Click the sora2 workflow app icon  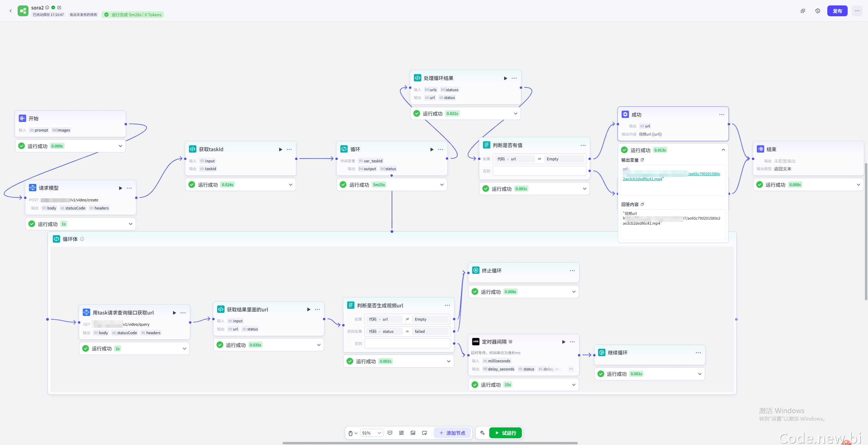(23, 11)
